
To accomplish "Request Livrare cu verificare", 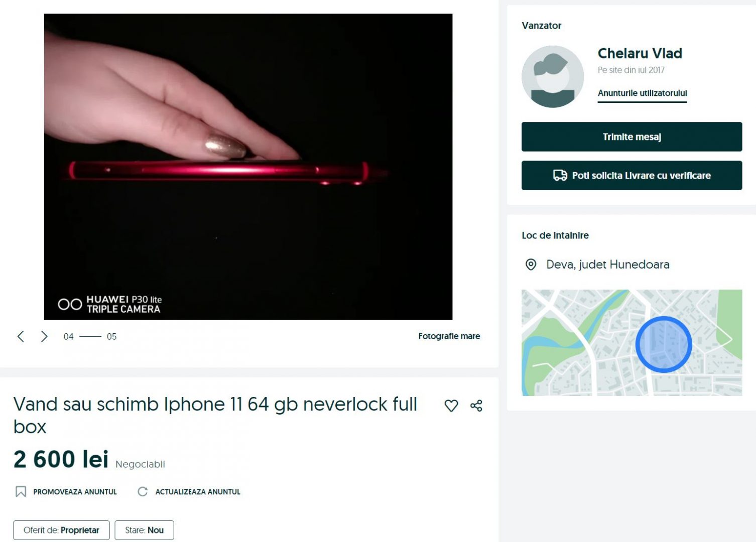I will [x=632, y=175].
